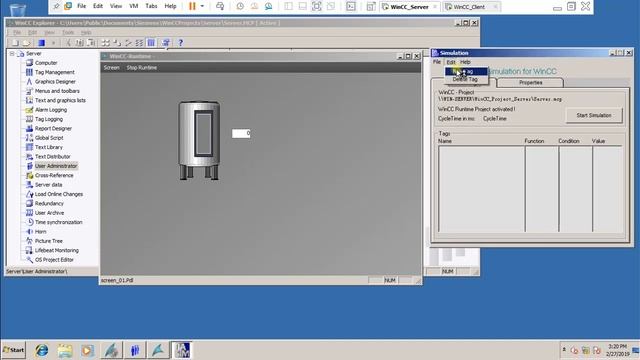This screenshot has height=360, width=640.
Task: Click Stop Runtime in runtime menu bar
Action: pos(142,68)
